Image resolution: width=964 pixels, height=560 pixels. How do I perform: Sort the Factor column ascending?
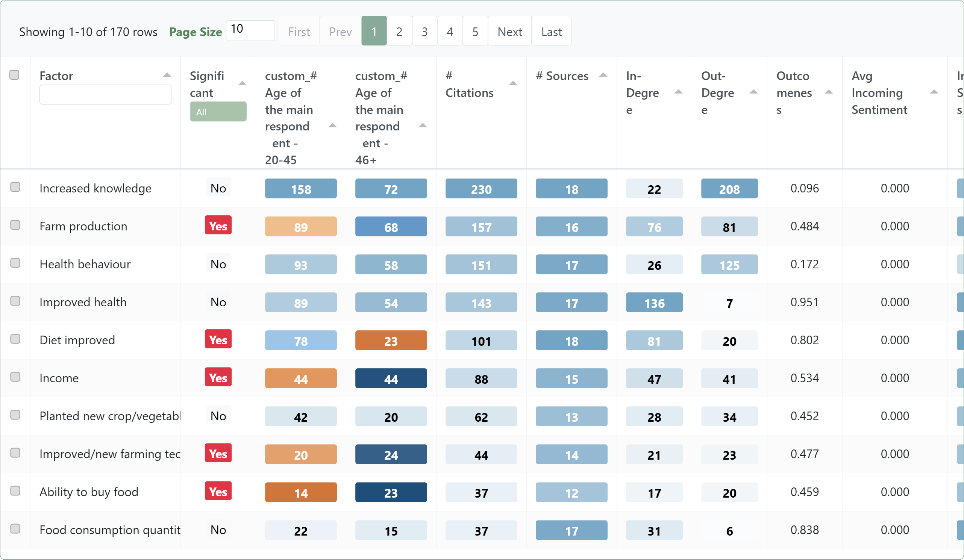pos(167,74)
